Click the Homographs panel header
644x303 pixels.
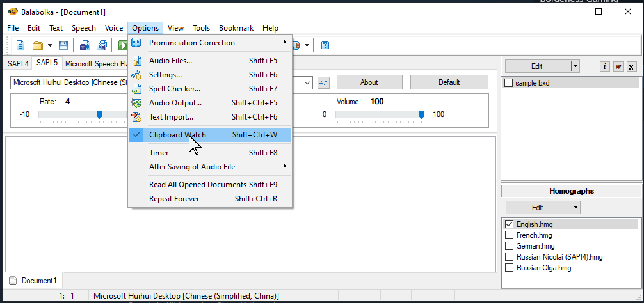pyautogui.click(x=572, y=191)
